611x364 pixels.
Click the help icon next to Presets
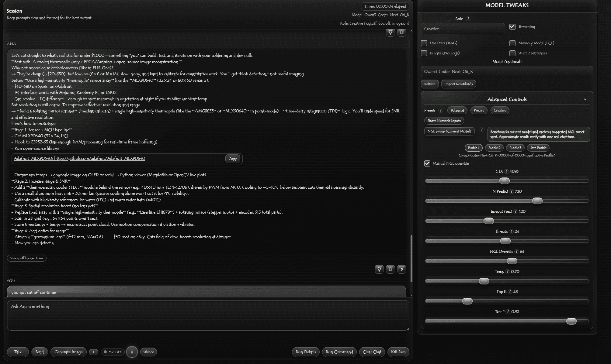pos(440,110)
